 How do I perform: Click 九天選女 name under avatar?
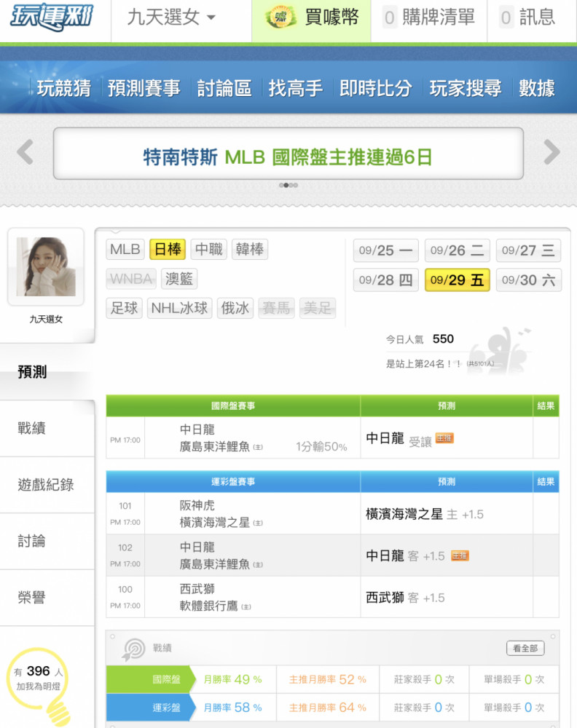(46, 319)
